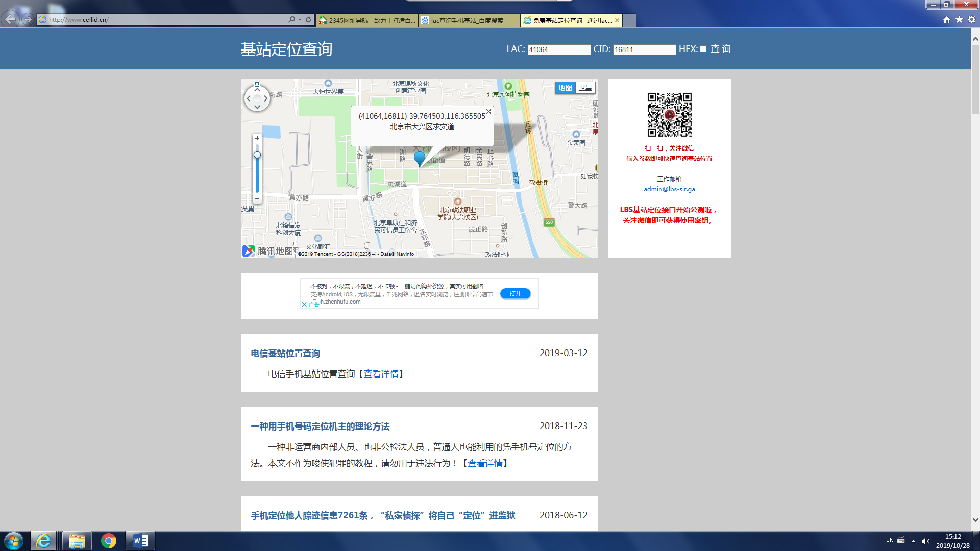Click scrollbar down arrow on page

coord(975,520)
